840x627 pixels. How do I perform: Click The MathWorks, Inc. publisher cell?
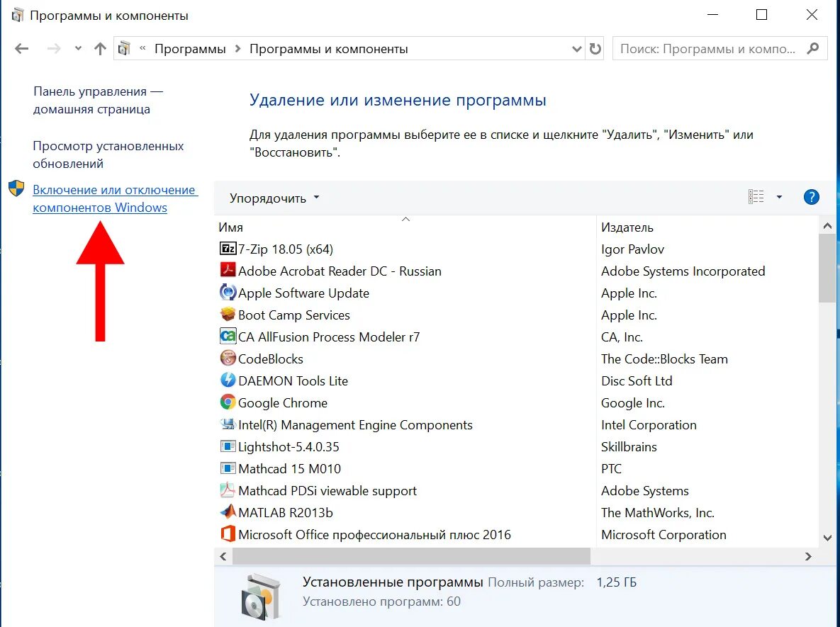coord(658,512)
